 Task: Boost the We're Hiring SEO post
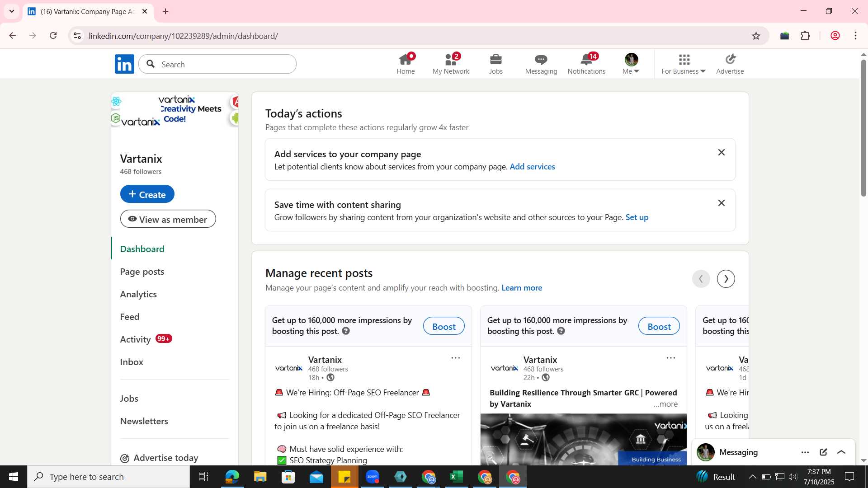tap(443, 326)
